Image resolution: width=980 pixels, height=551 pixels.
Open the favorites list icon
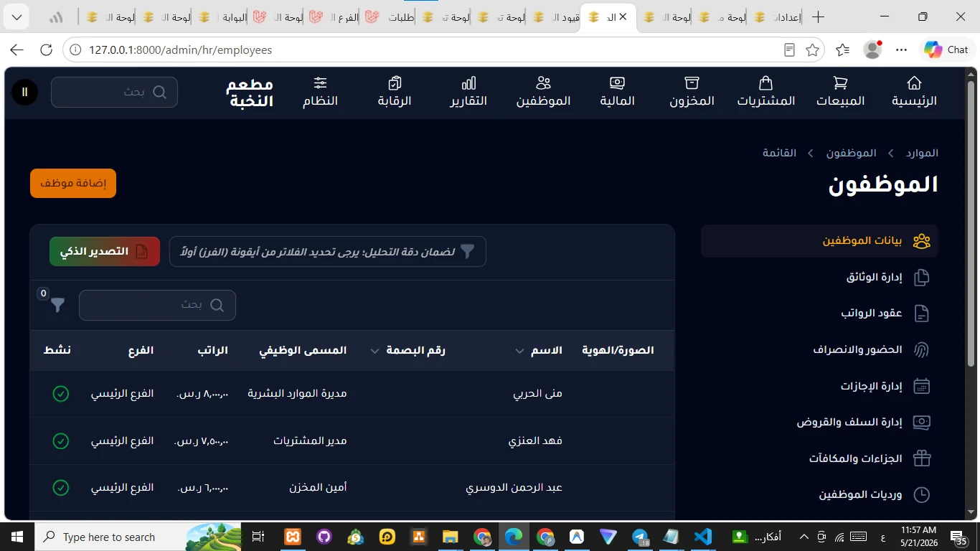pyautogui.click(x=842, y=50)
